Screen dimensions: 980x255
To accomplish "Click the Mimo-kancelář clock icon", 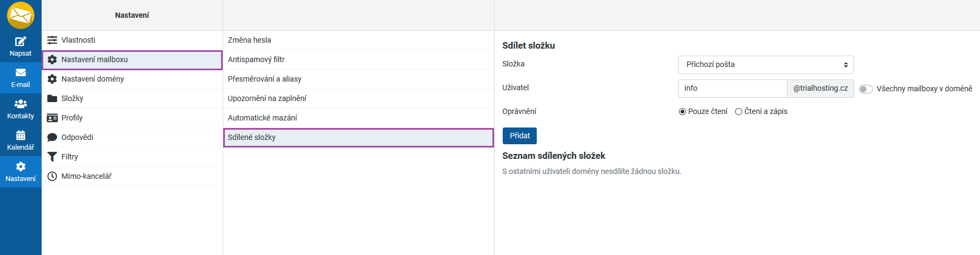I will coord(52,176).
